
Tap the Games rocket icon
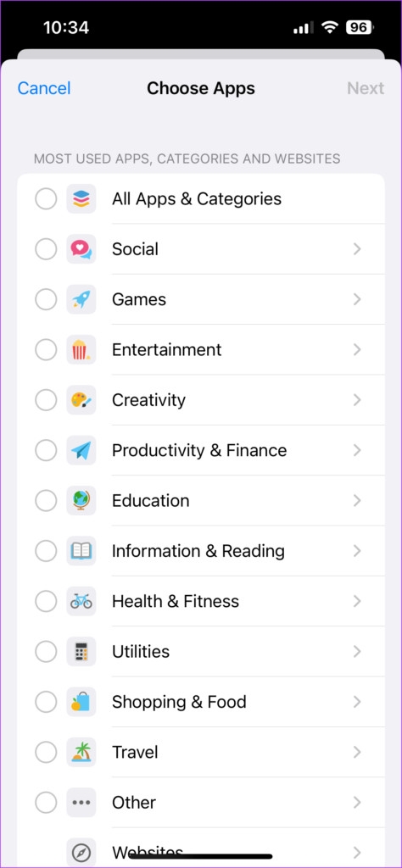[81, 299]
